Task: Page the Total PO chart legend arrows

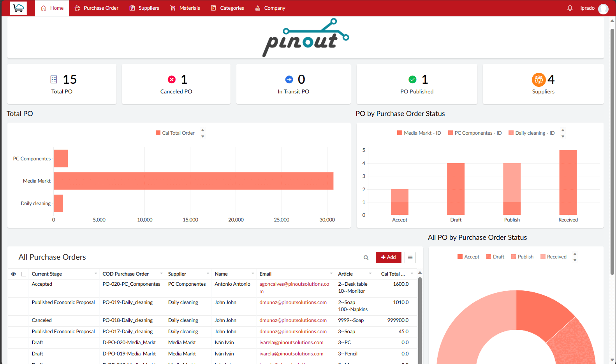Action: 202,133
